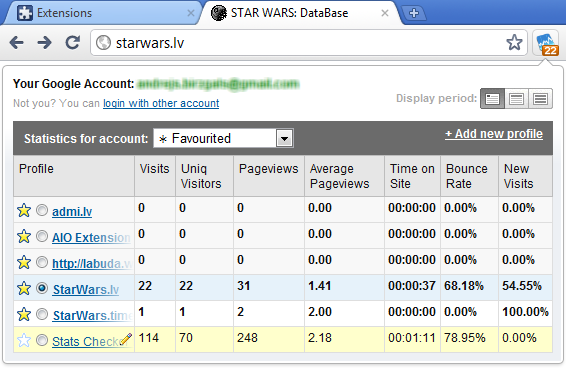Open the http://labuda profile link
Screen dimensions: 566x389
click(x=92, y=263)
